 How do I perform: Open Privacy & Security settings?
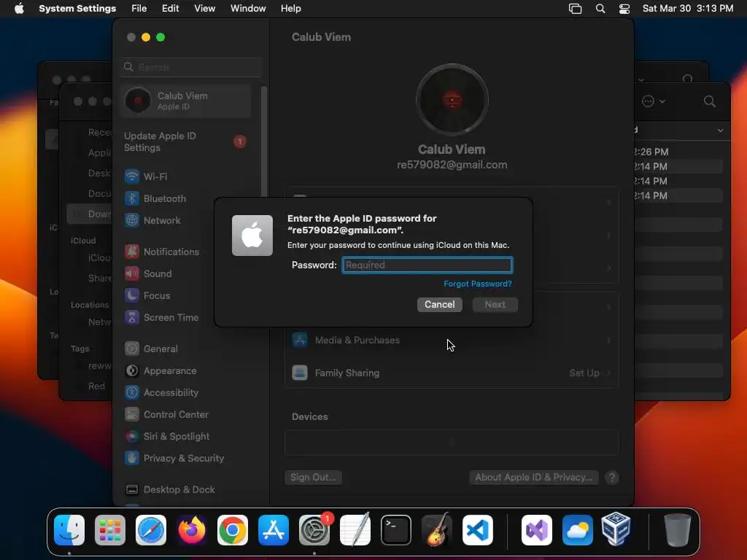pos(174,459)
